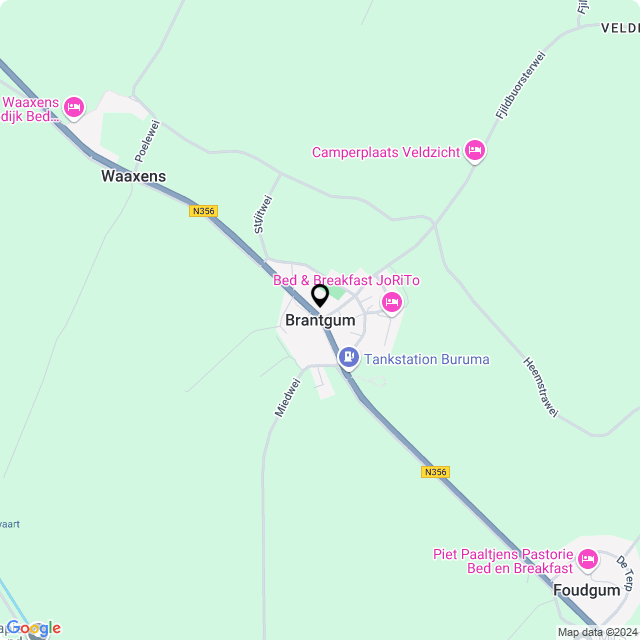Open Piet Paaltjens Pastorie Bed en Breakfast label

[x=503, y=561]
